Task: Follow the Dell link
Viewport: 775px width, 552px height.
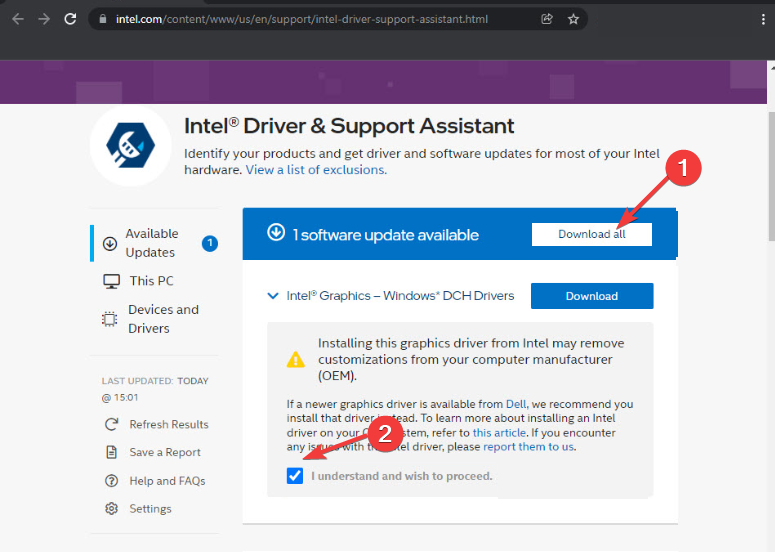Action: pos(516,404)
